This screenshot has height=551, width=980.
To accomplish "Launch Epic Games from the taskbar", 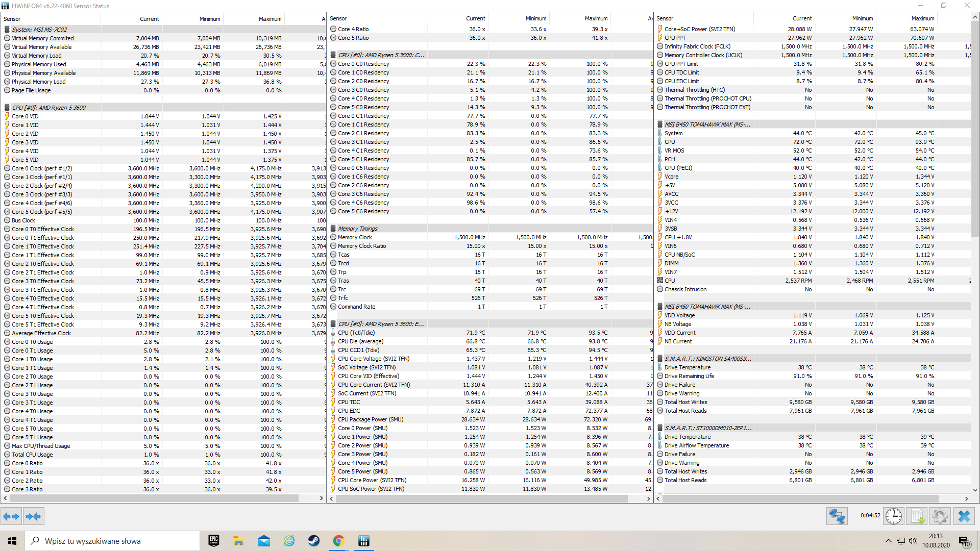I will tap(214, 541).
